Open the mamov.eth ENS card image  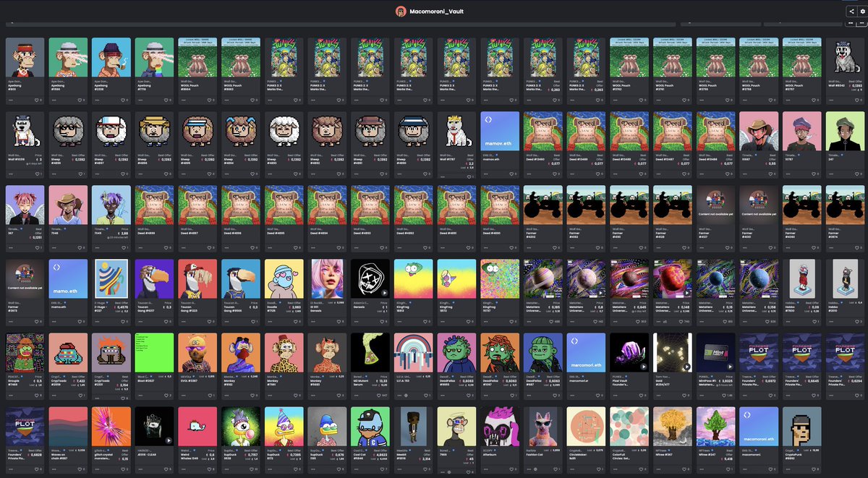click(501, 131)
